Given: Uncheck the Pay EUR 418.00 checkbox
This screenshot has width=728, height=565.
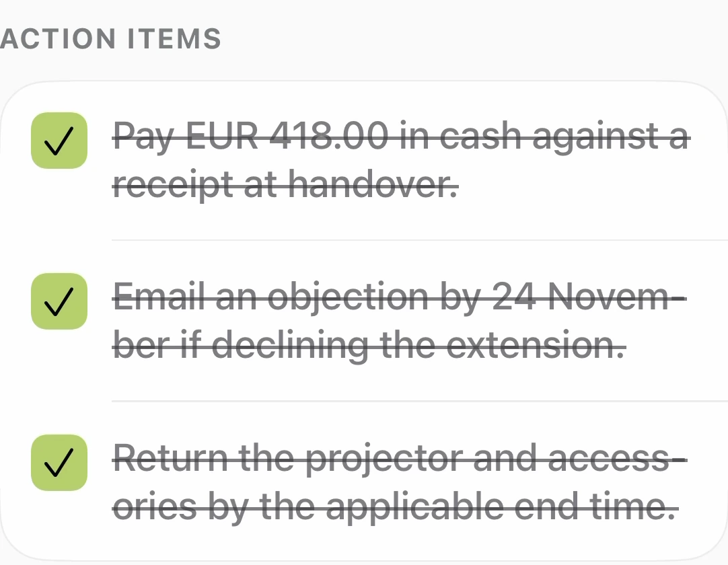Looking at the screenshot, I should 59,140.
